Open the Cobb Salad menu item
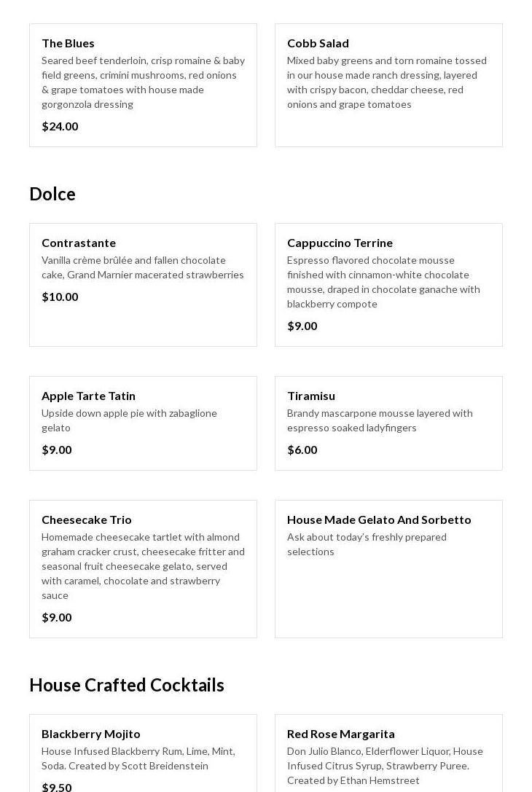The height and width of the screenshot is (792, 532). 318,43
